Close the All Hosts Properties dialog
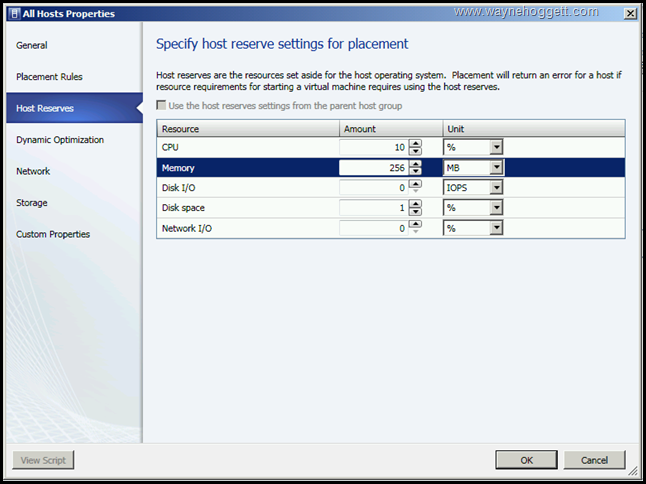Image resolution: width=646 pixels, height=484 pixels. click(x=630, y=14)
